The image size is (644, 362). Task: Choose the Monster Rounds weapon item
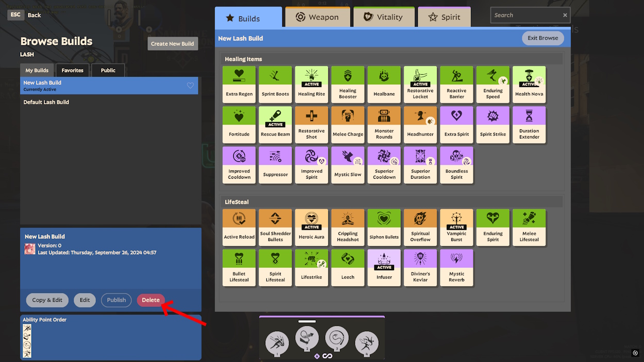pyautogui.click(x=384, y=125)
